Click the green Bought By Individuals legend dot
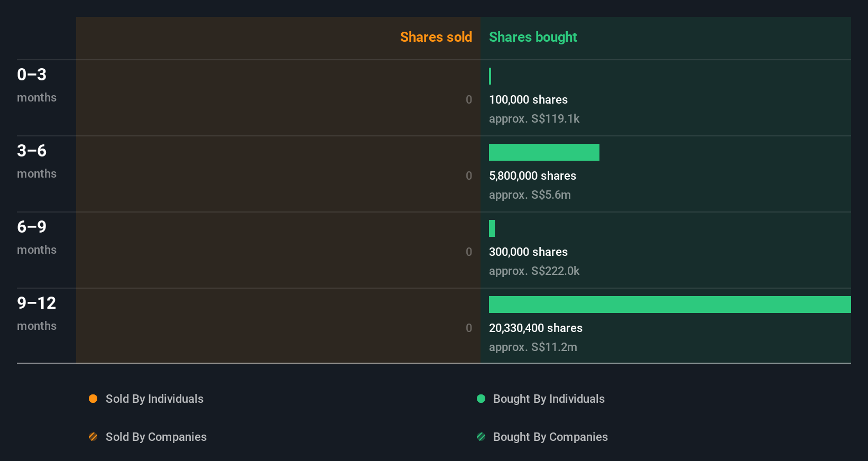The width and height of the screenshot is (868, 461). tap(481, 399)
